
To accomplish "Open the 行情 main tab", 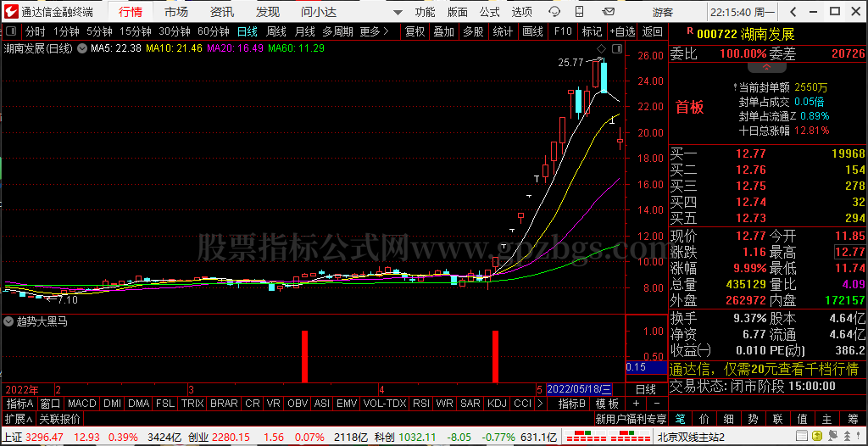I will pos(131,12).
